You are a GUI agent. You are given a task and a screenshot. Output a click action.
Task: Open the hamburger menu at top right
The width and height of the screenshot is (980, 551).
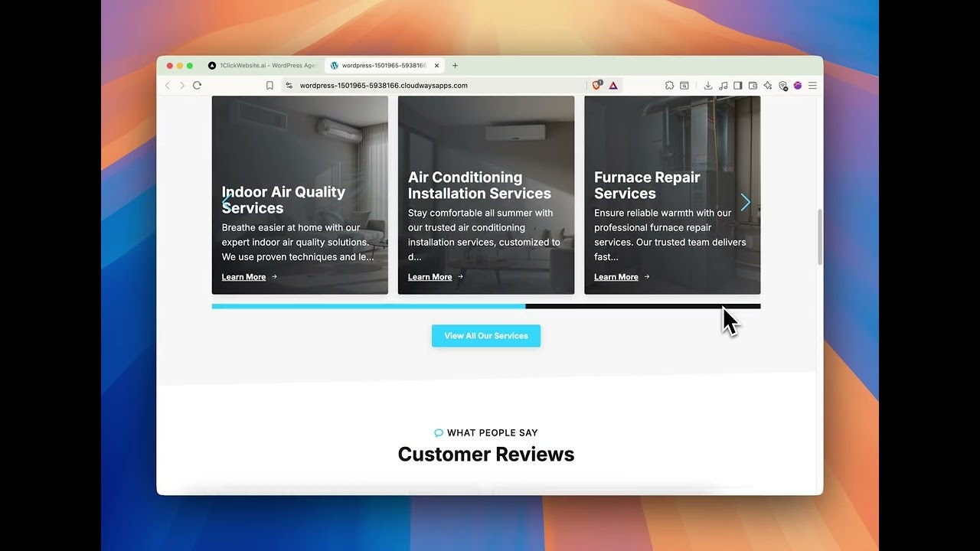click(812, 85)
